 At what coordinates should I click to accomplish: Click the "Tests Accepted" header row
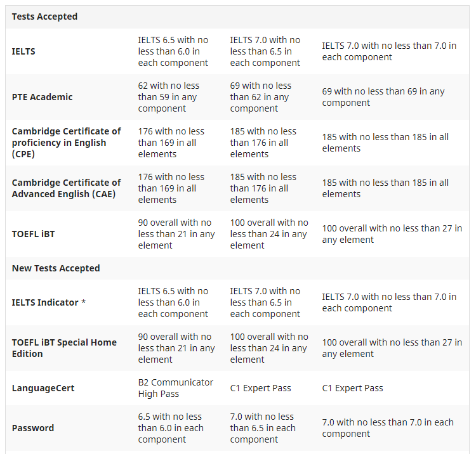pyautogui.click(x=44, y=16)
